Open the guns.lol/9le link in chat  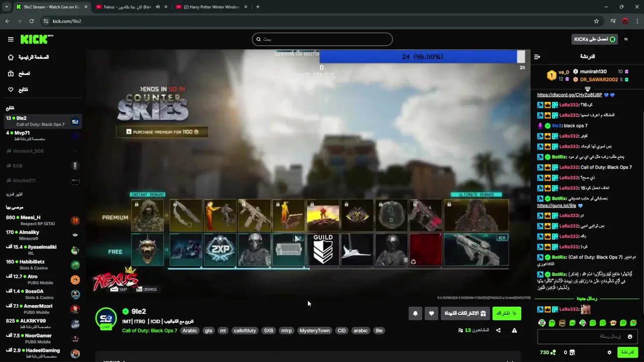point(556,206)
